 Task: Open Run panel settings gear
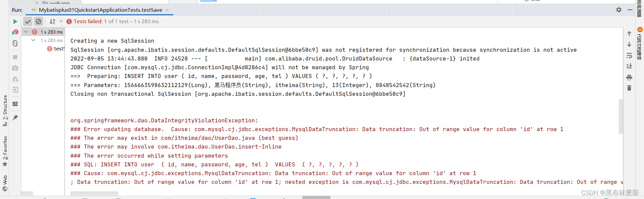619,10
